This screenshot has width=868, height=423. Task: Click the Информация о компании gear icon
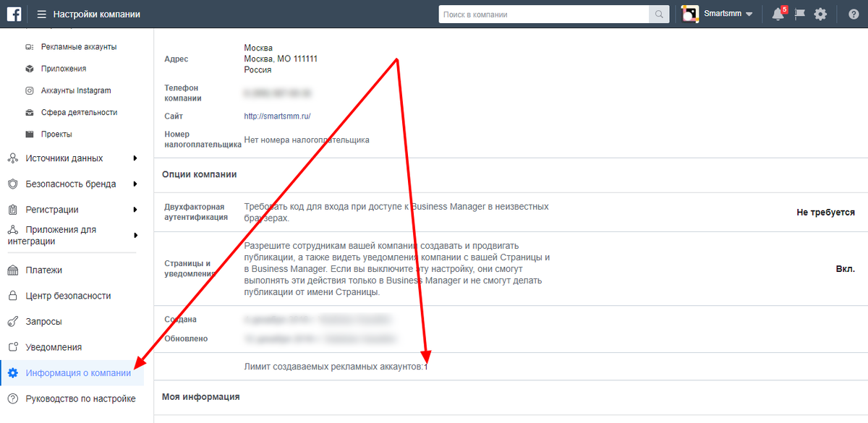pyautogui.click(x=12, y=373)
